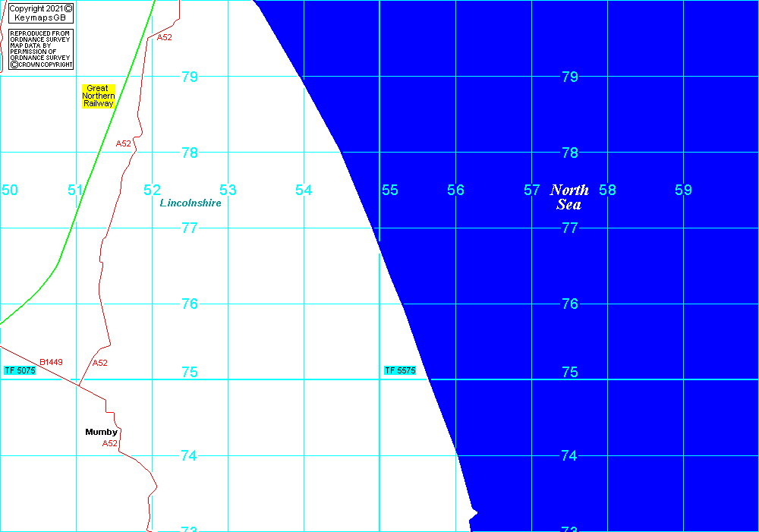
Task: Select the yellow Great Northern Railway label
Action: tap(99, 96)
